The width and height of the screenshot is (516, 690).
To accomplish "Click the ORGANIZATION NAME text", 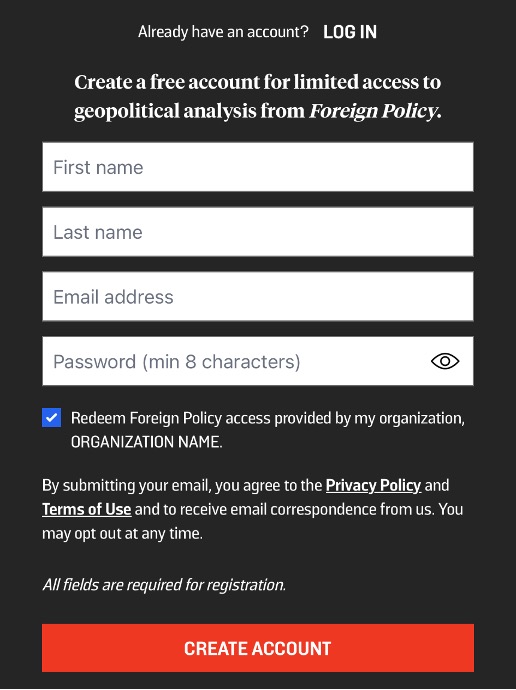I will (146, 442).
